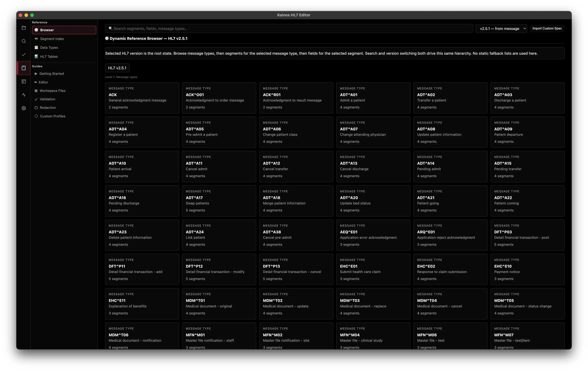Open the EHC^E11 Explanation of benefits card

pyautogui.click(x=142, y=304)
